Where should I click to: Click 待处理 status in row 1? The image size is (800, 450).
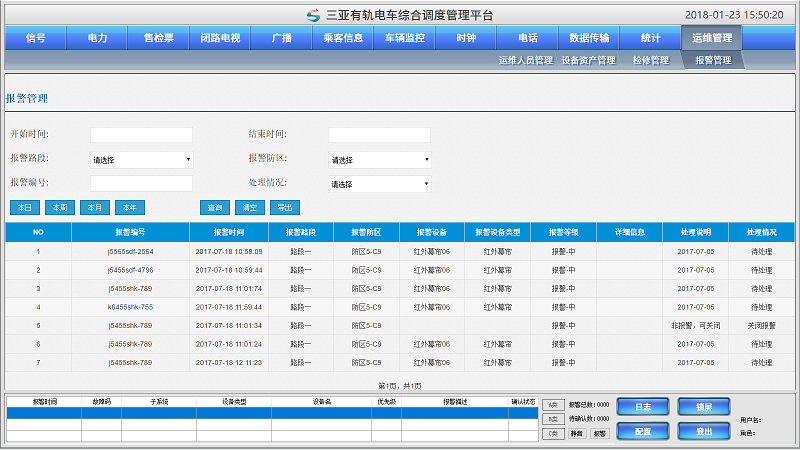point(761,252)
